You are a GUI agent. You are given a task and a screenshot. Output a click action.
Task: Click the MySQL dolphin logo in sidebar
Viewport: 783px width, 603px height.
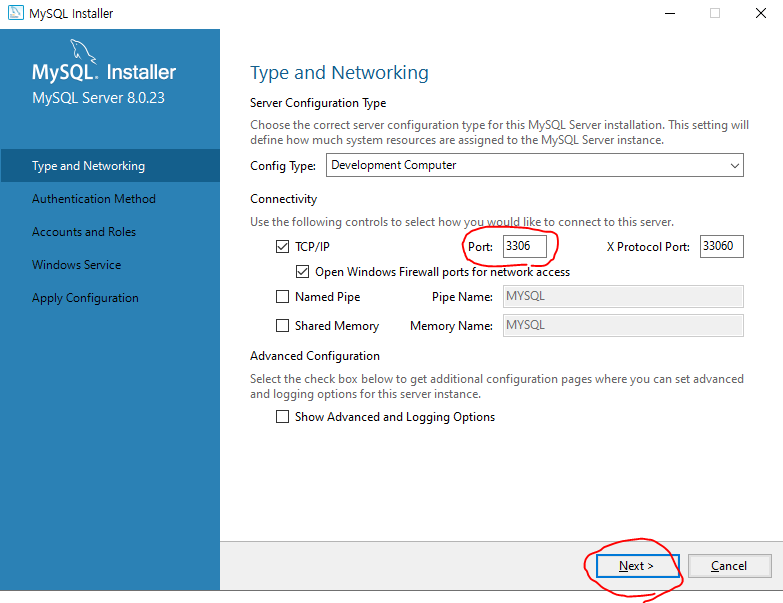point(82,51)
